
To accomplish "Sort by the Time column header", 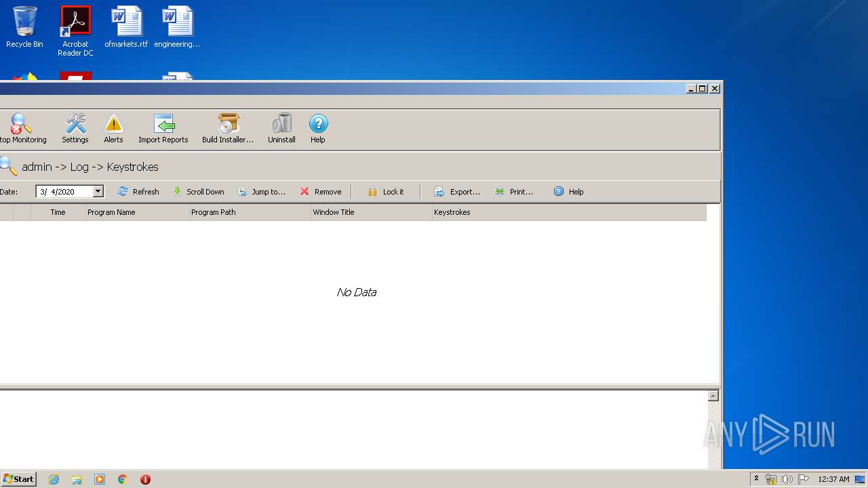I will 58,212.
